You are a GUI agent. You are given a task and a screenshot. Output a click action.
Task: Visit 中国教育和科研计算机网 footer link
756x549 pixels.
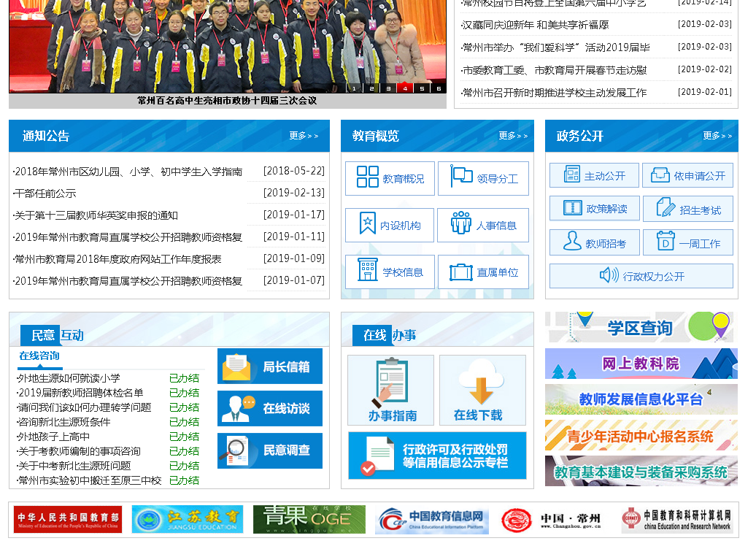tap(676, 520)
